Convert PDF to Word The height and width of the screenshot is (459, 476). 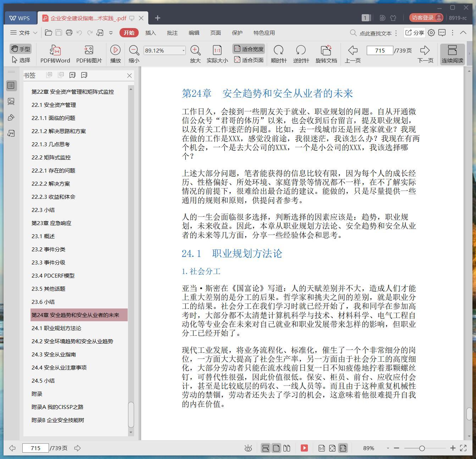pyautogui.click(x=55, y=54)
